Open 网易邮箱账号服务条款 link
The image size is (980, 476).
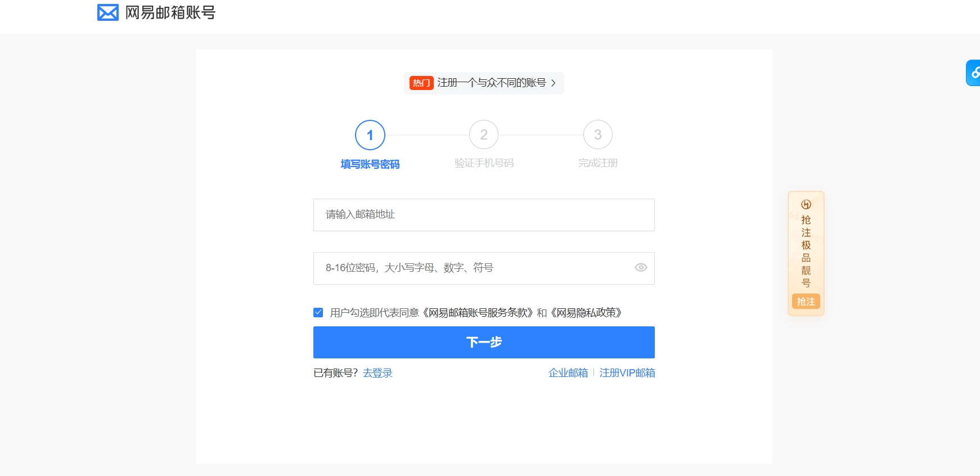[478, 313]
